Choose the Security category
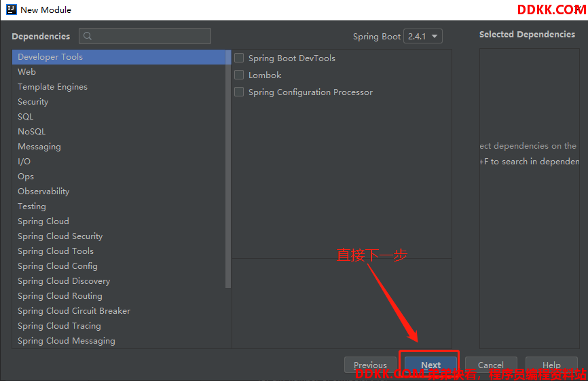588x381 pixels. pos(119,102)
